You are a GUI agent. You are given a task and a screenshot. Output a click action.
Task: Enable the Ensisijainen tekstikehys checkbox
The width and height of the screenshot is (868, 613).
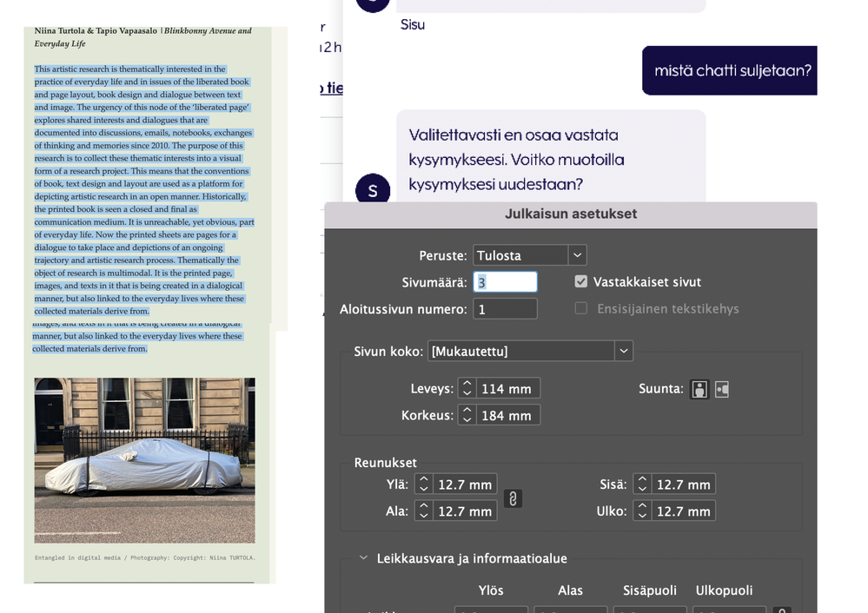coord(581,308)
